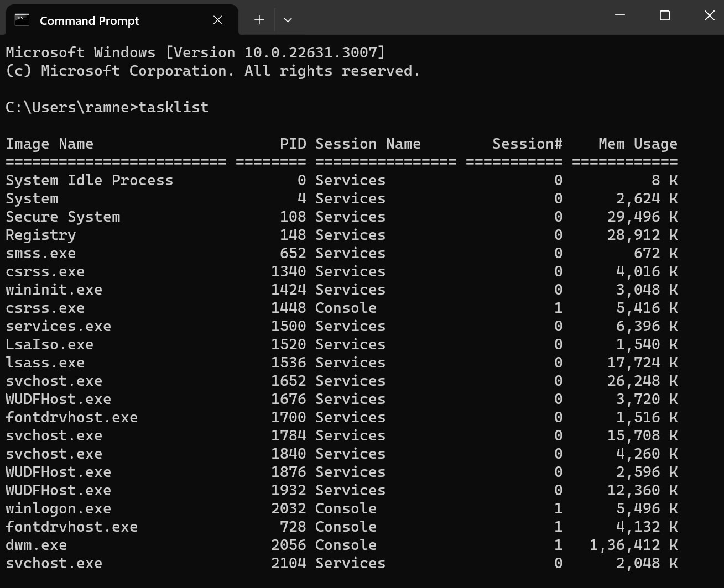Screen dimensions: 724x588
Task: Open a new terminal tab
Action: [259, 20]
